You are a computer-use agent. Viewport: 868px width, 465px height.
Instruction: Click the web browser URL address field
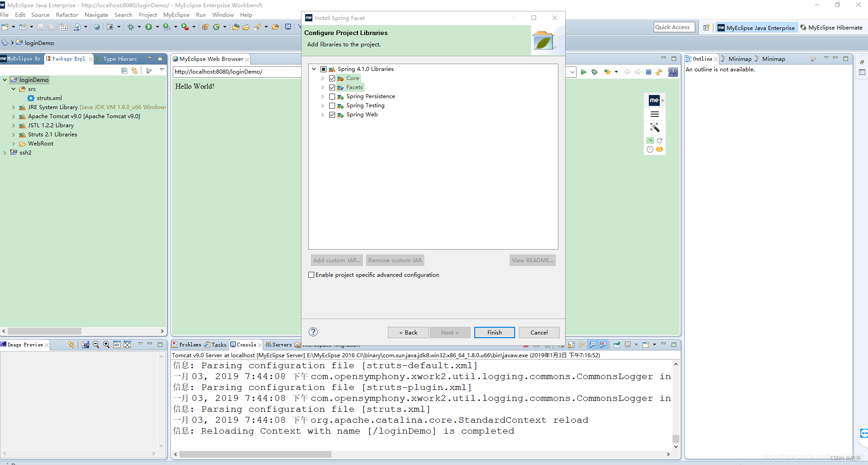(x=236, y=72)
